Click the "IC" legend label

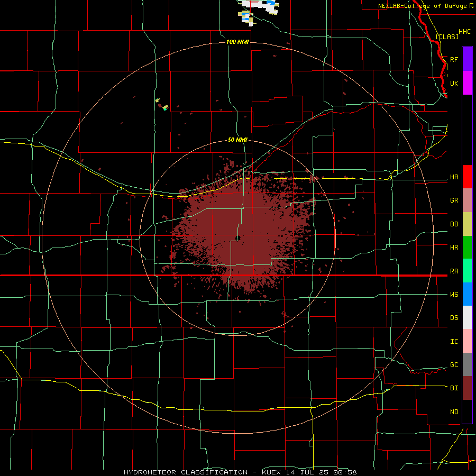coord(454,342)
